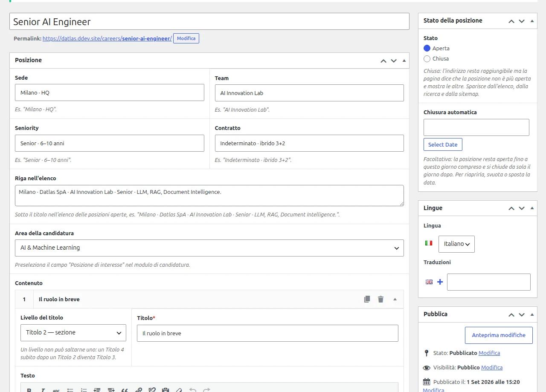This screenshot has width=546, height=392.
Task: Click the Riga nell'elenco text area
Action: click(209, 196)
